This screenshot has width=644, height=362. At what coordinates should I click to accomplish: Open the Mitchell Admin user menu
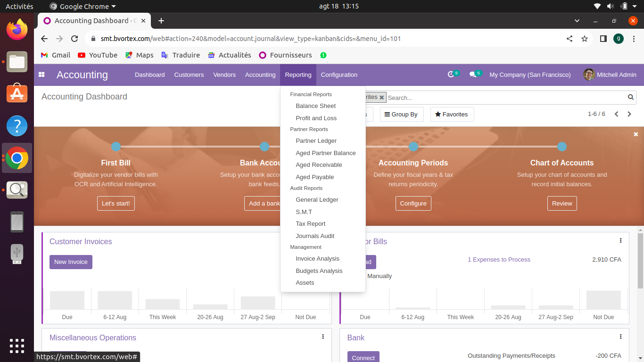pos(610,74)
